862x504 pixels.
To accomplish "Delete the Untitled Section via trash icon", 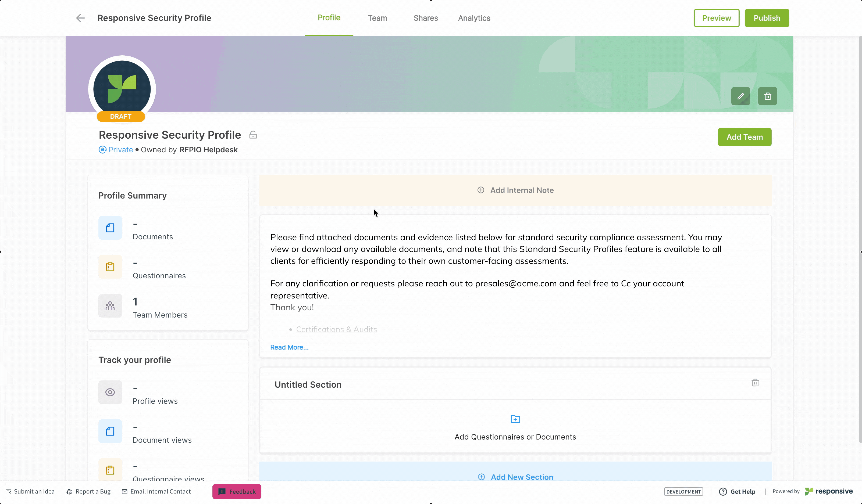I will pos(755,383).
